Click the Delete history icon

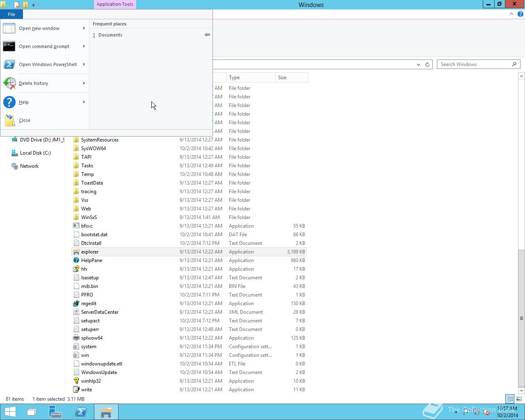(x=9, y=83)
